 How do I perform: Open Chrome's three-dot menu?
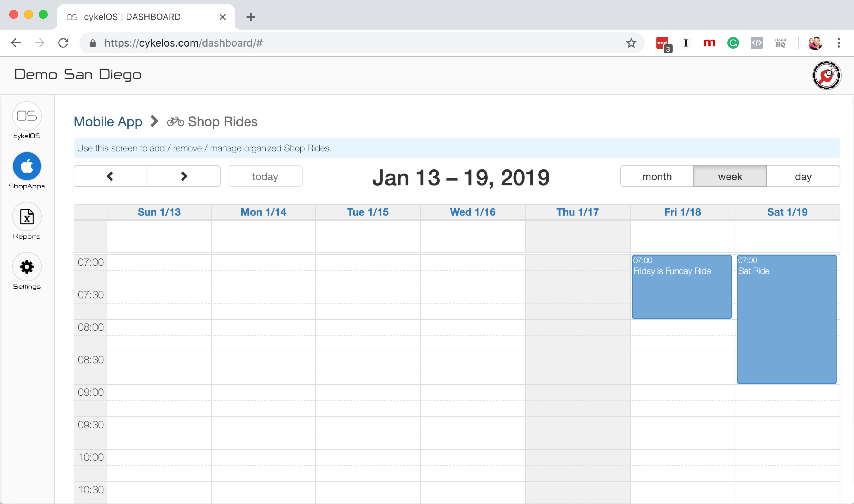[x=839, y=43]
